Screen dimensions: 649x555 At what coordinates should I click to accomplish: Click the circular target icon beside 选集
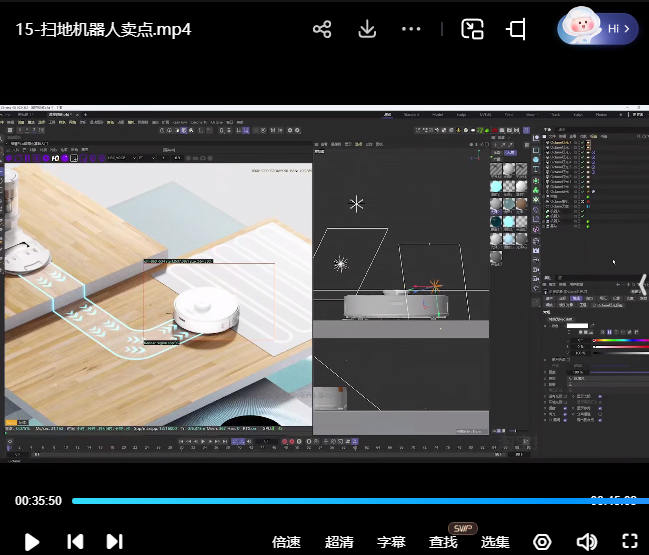542,542
